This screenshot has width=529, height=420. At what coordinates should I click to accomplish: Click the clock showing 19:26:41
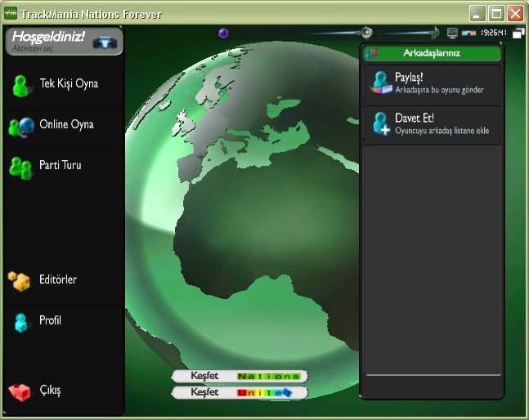point(494,33)
